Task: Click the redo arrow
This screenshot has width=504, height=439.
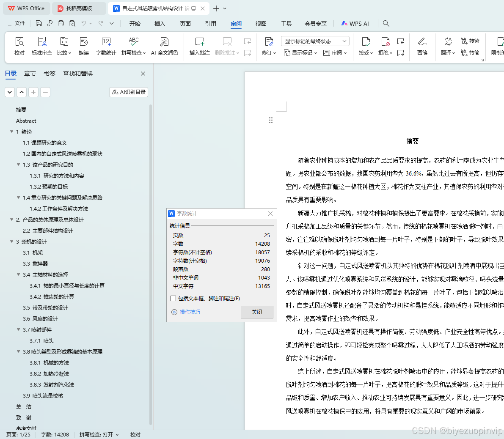Action: pyautogui.click(x=101, y=23)
